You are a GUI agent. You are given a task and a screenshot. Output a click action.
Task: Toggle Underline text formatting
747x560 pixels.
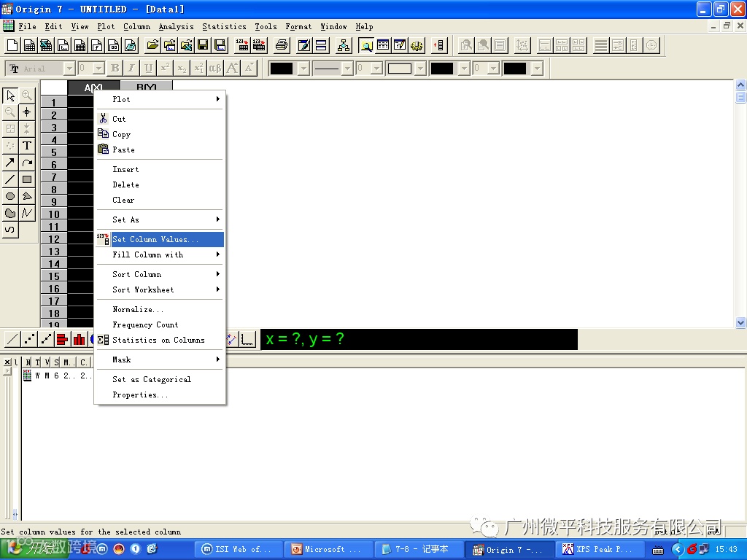click(x=149, y=68)
